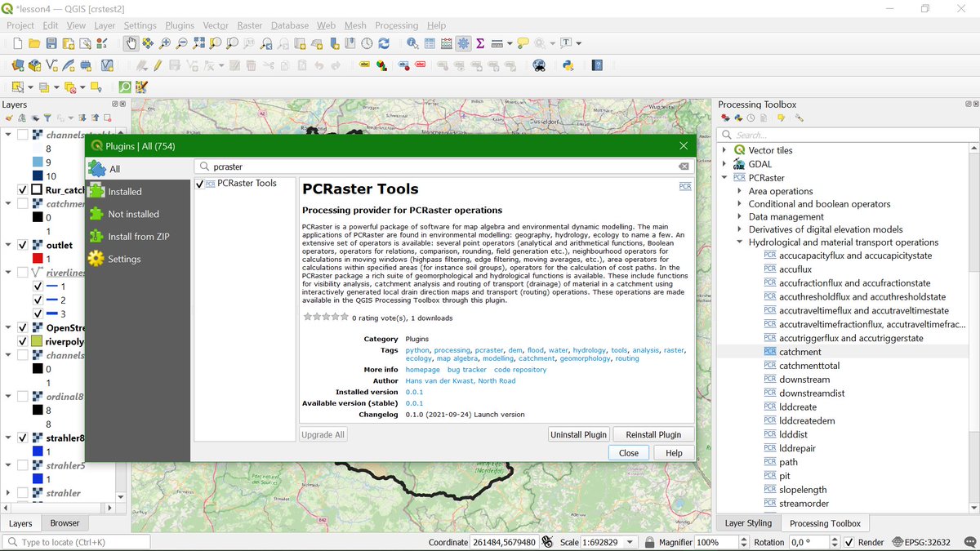Click the Zoom Full extent icon
This screenshot has height=551, width=980.
199,43
